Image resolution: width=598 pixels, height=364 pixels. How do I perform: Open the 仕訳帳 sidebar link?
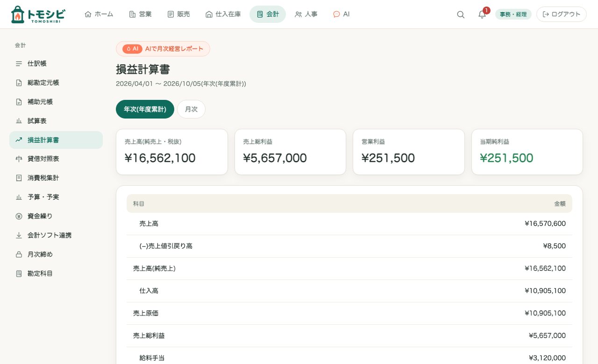point(56,63)
